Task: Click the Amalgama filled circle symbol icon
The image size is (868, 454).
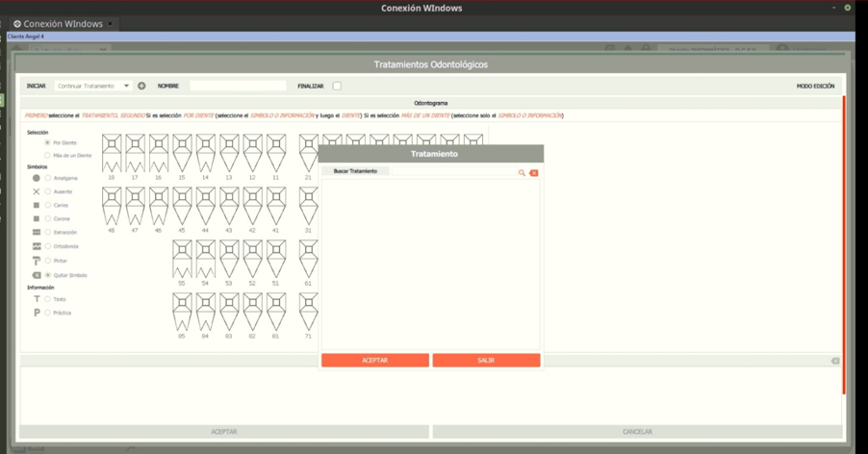Action: pos(37,178)
